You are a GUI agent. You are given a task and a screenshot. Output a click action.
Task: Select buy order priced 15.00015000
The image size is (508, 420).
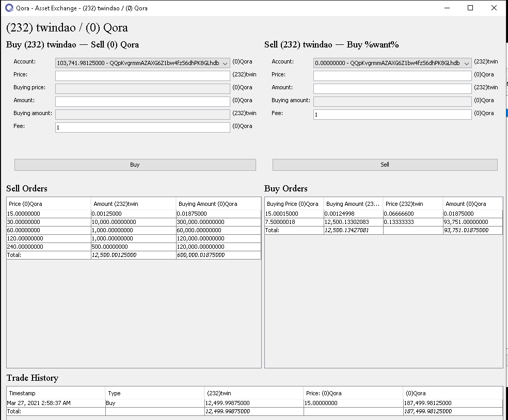[x=384, y=214]
